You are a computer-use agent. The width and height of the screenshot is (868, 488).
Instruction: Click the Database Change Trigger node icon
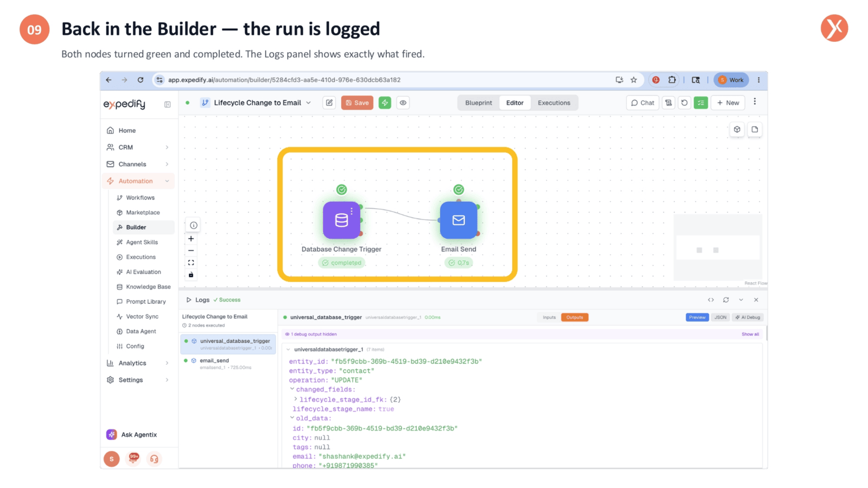pyautogui.click(x=341, y=220)
